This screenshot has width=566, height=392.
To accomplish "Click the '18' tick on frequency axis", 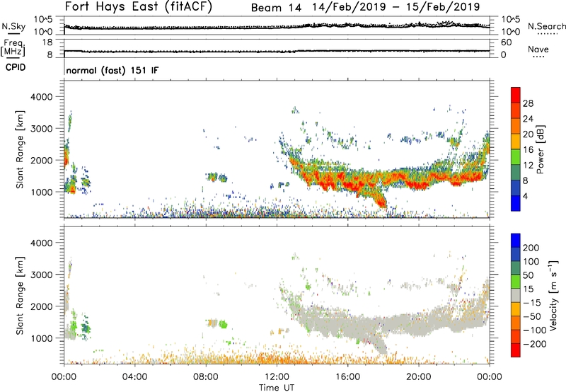I will [x=47, y=42].
